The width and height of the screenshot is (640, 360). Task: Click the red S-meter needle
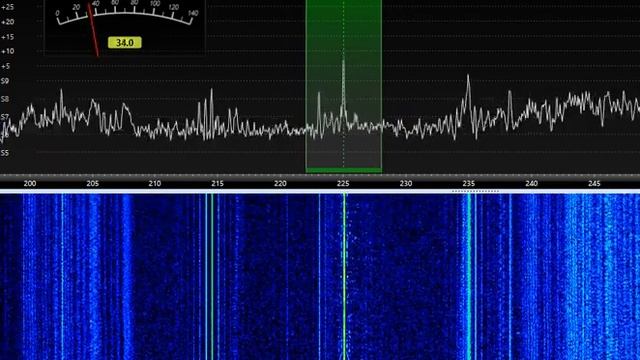93,30
